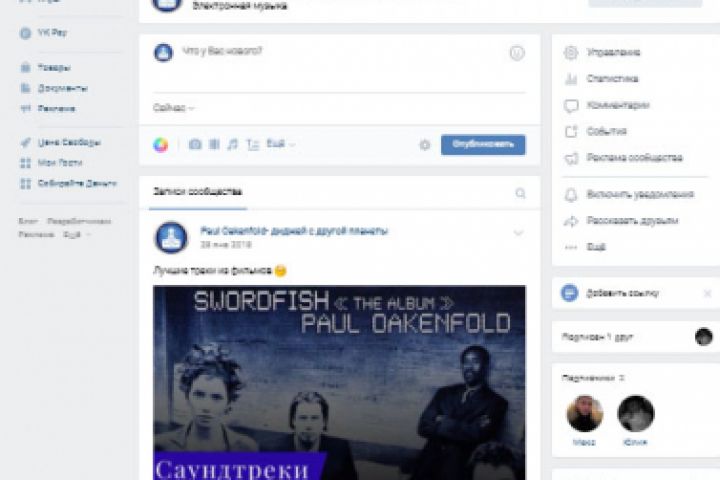This screenshot has height=480, width=720.
Task: Expand the post options chevron
Action: (x=518, y=233)
